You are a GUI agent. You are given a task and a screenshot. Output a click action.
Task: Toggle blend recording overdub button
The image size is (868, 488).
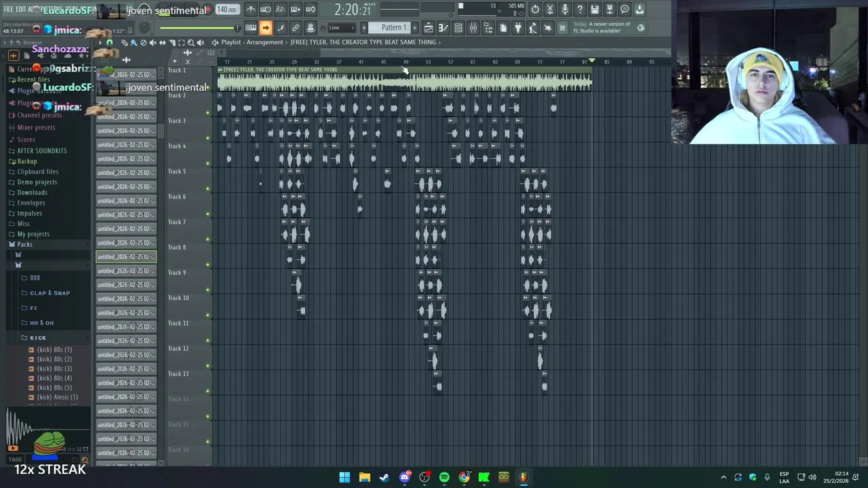pyautogui.click(x=296, y=9)
